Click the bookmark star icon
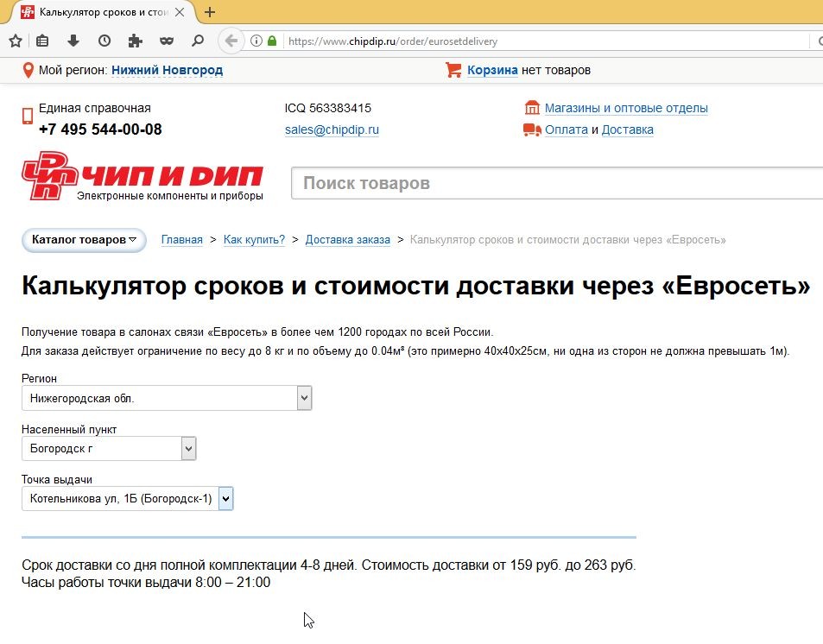The width and height of the screenshot is (823, 644). (15, 41)
